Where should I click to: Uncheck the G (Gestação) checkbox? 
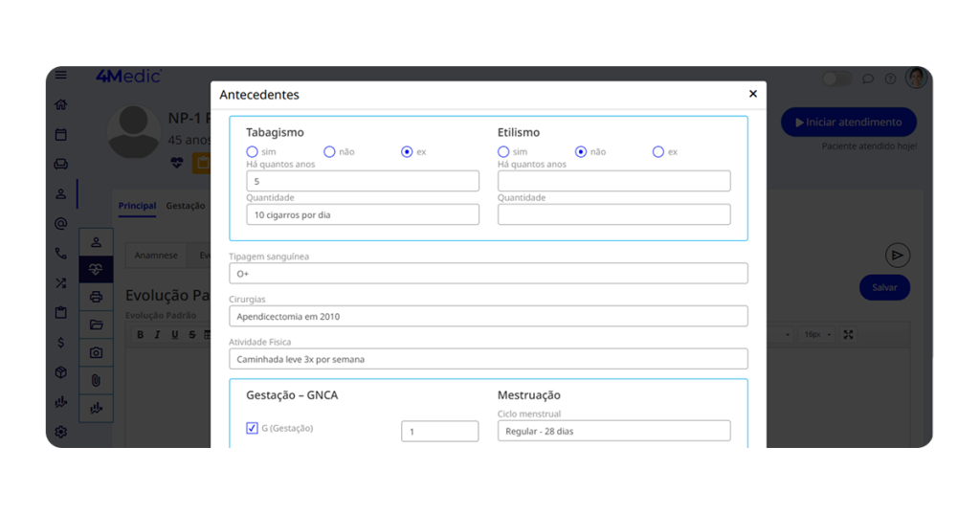[x=253, y=429]
